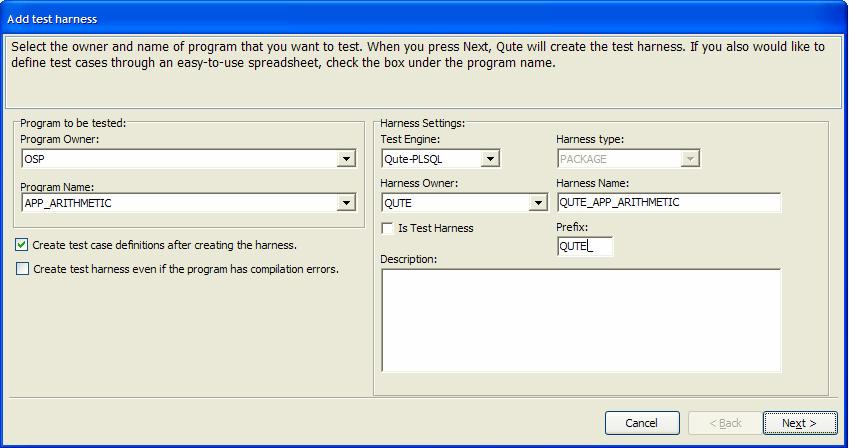Click the disabled Back button
This screenshot has height=448, width=849.
click(x=725, y=423)
